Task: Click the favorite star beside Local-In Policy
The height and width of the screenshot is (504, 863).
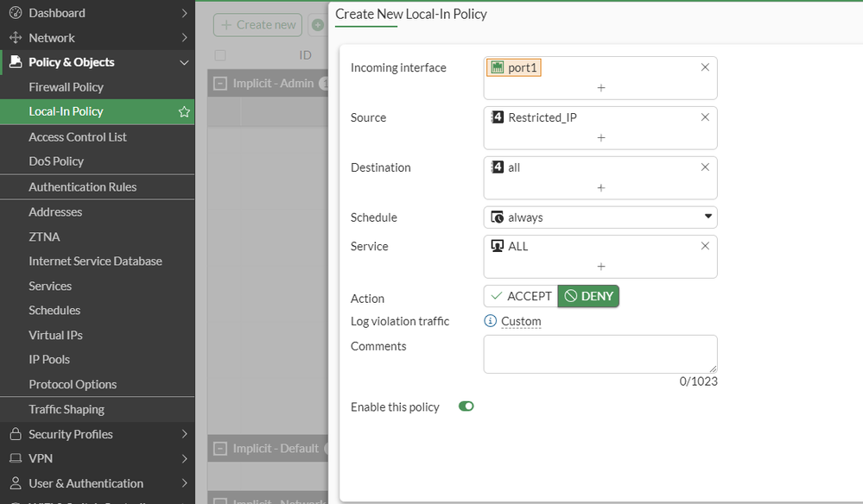Action: click(x=184, y=111)
